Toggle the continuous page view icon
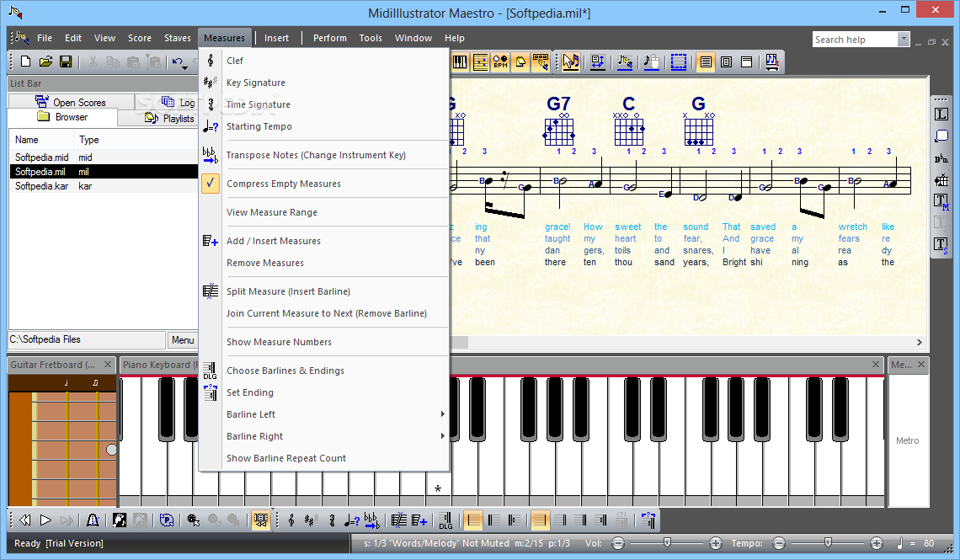 pos(706,61)
